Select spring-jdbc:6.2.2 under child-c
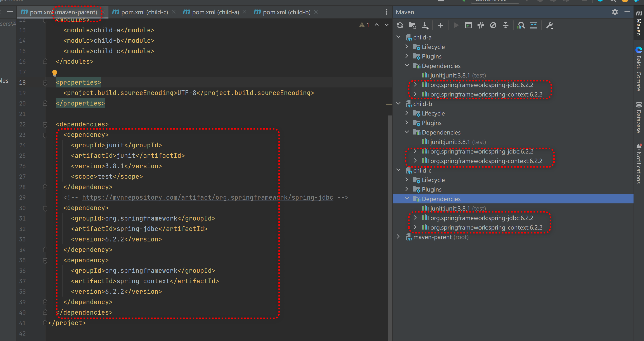Viewport: 644px width, 341px height. (x=478, y=218)
